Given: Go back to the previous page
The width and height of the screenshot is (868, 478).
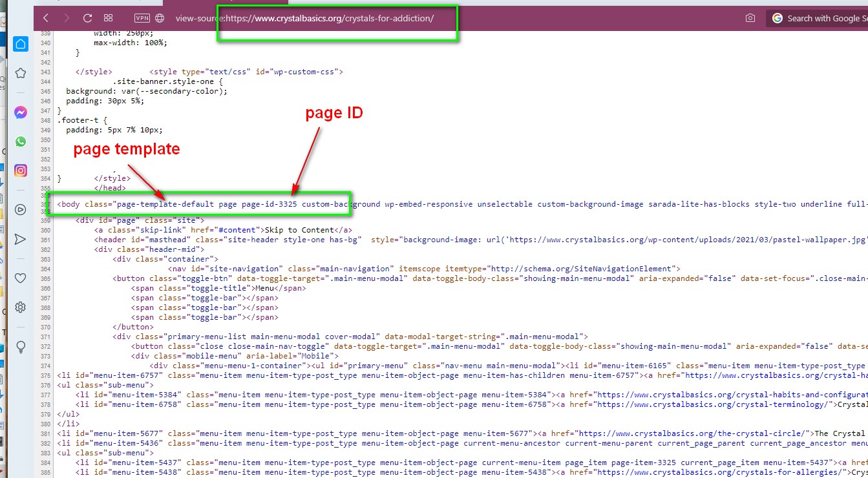Looking at the screenshot, I should [x=46, y=18].
